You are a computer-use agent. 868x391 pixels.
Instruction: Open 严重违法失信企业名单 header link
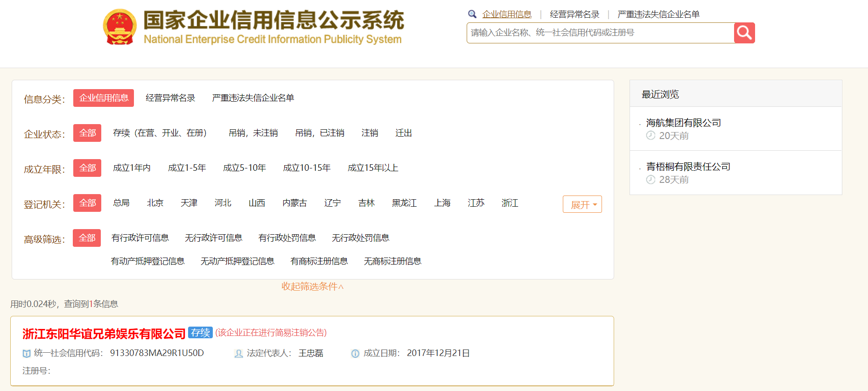pos(658,14)
